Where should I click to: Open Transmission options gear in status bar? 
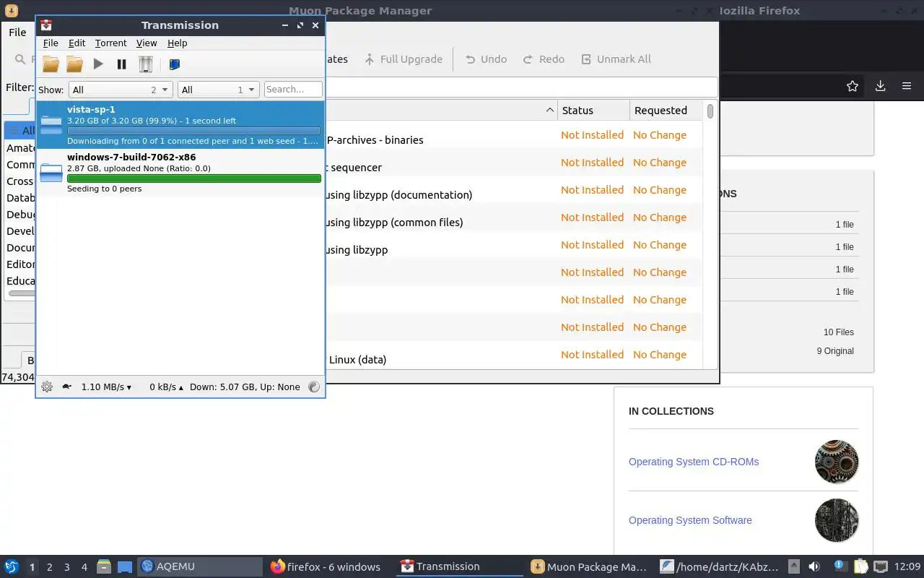coord(47,387)
